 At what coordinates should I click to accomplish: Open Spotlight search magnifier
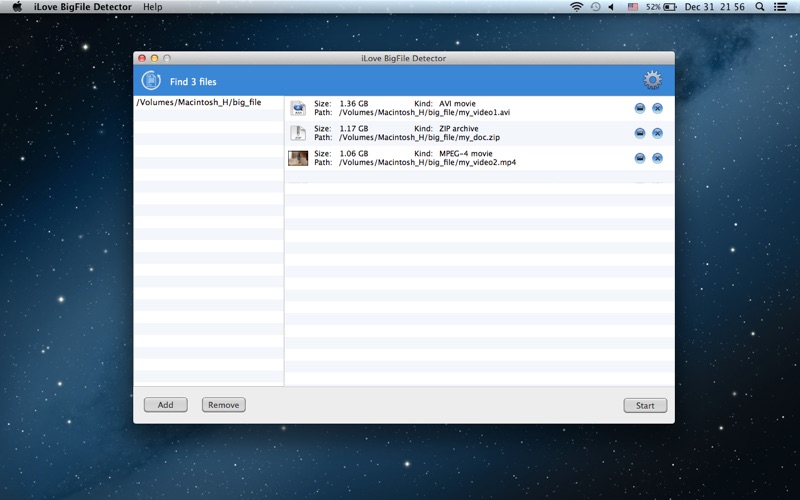click(x=760, y=7)
